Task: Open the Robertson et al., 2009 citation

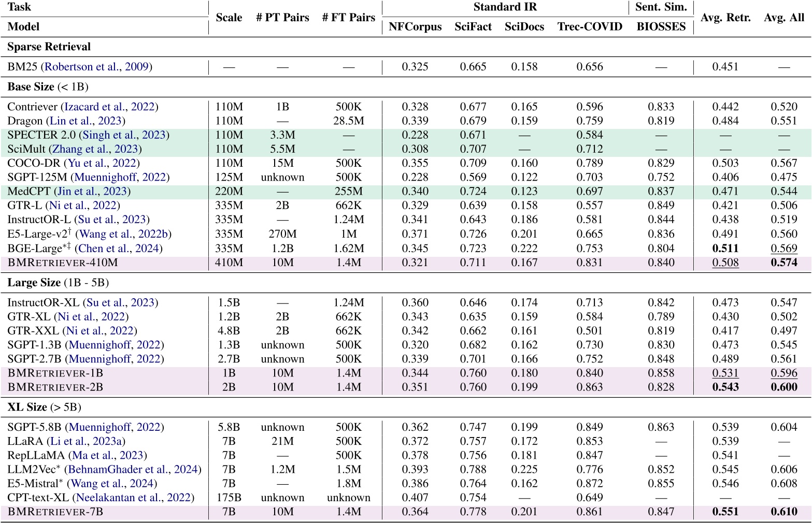Action: (97, 67)
